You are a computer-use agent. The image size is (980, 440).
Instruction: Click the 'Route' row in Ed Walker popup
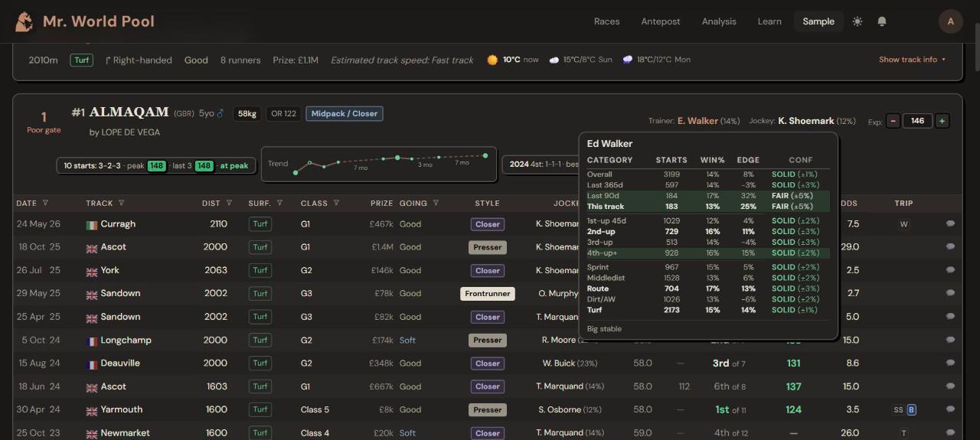[x=707, y=288]
